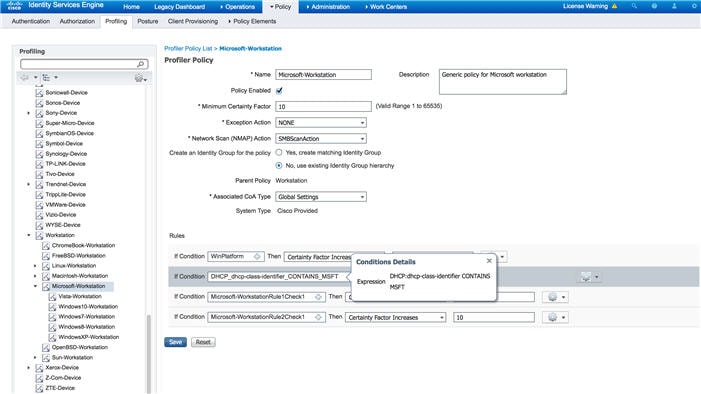The width and height of the screenshot is (701, 394).
Task: Click in the Description text area
Action: pyautogui.click(x=503, y=81)
